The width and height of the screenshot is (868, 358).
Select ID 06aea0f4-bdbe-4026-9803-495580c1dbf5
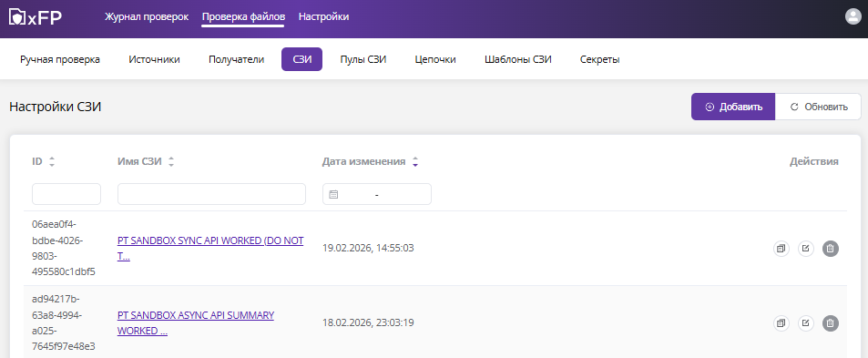click(x=64, y=249)
